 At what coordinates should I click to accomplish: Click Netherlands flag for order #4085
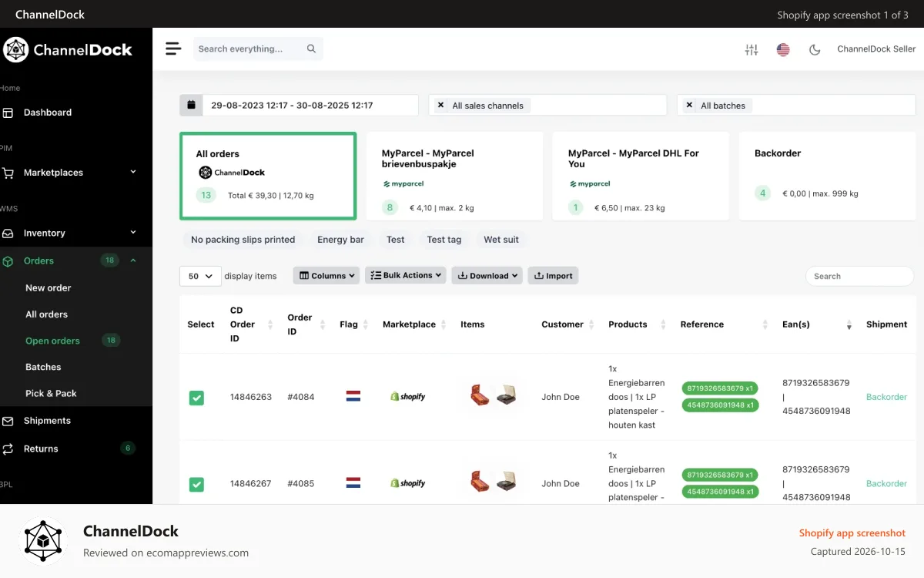pos(353,483)
